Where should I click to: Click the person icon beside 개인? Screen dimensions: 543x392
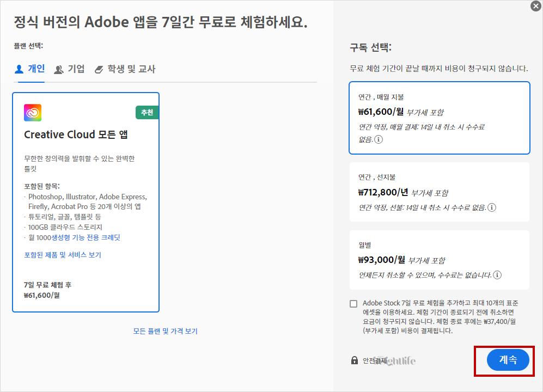click(x=19, y=69)
